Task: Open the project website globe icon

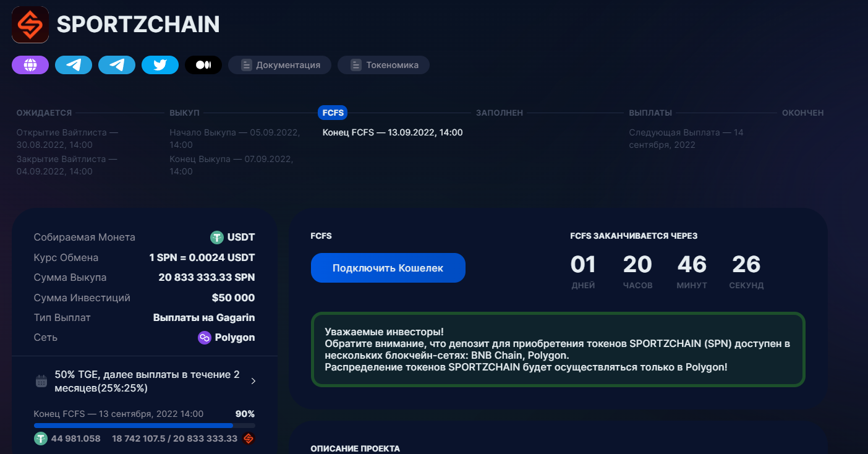Action: tap(30, 65)
